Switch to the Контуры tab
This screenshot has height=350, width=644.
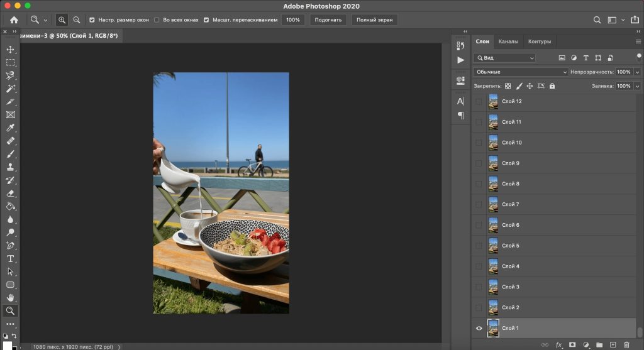point(539,41)
